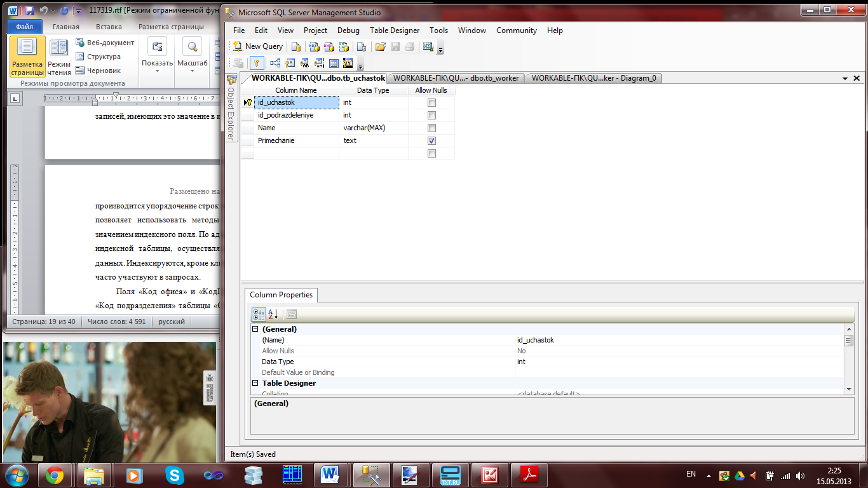Open Manage XML Indexes icon
Screen dimensions: 868x488
click(x=319, y=63)
